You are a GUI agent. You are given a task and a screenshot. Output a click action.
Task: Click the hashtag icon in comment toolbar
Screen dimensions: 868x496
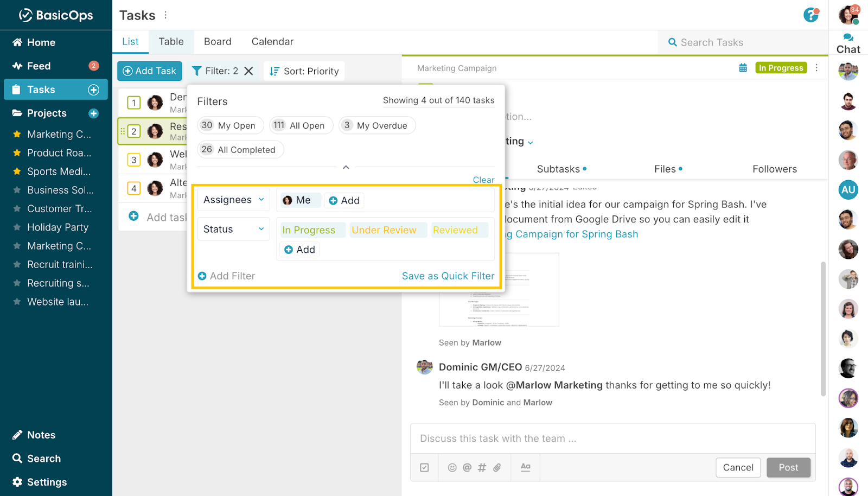pyautogui.click(x=482, y=467)
